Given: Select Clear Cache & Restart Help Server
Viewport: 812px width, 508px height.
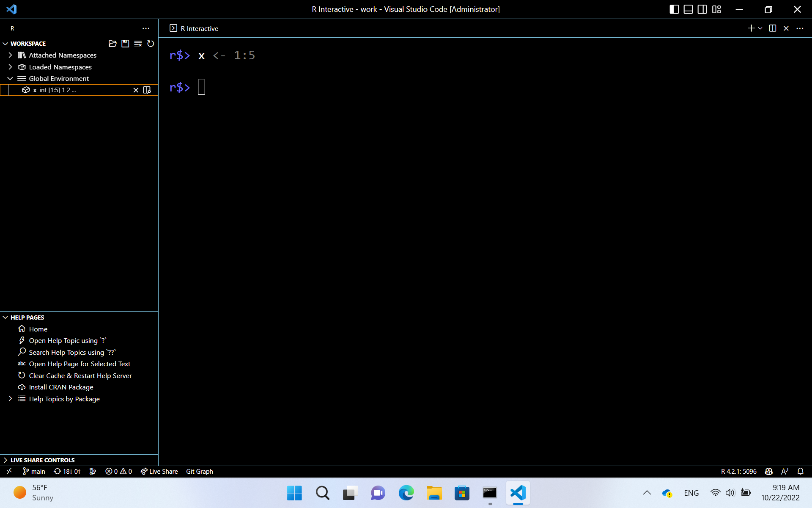Looking at the screenshot, I should tap(80, 375).
